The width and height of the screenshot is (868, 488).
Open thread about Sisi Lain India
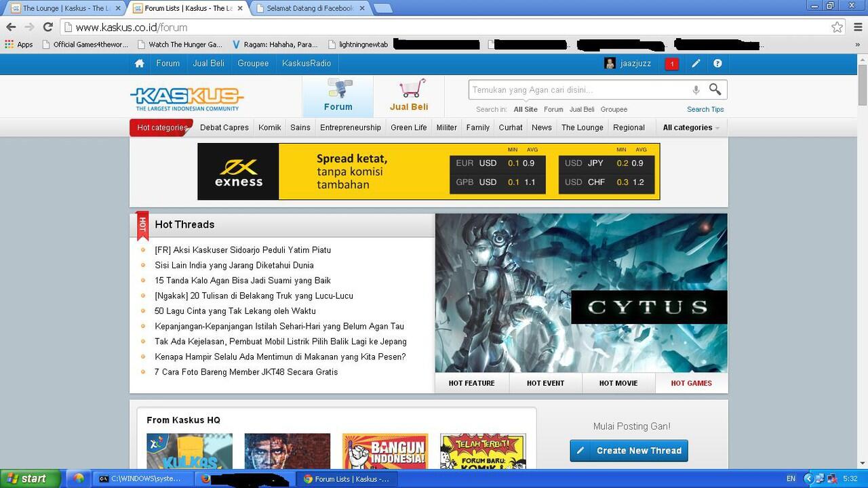(x=234, y=265)
